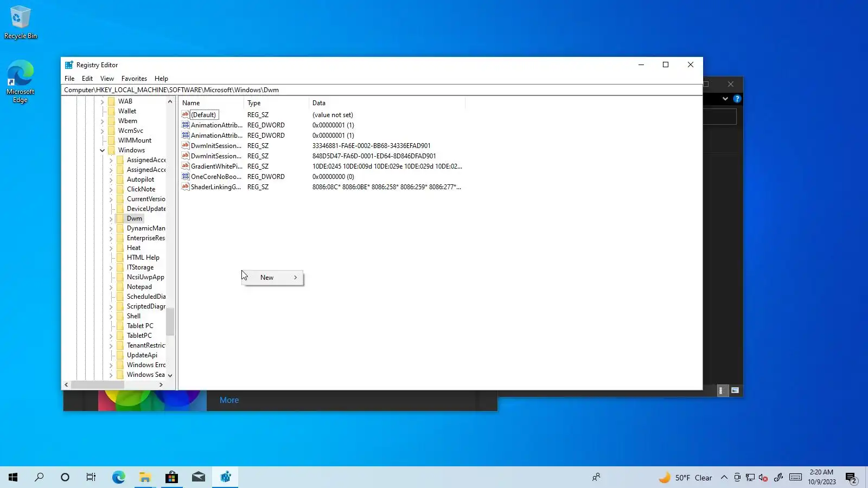Click the tree pane vertical scrollbar thumb
This screenshot has height=488, width=868.
pos(170,322)
